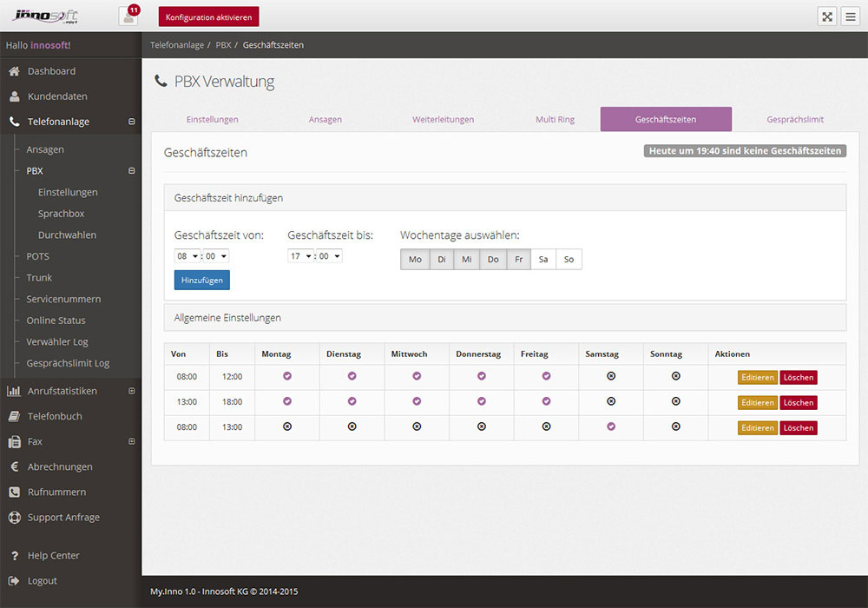Screen dimensions: 868x608
Task: Click Editieren for the 08:00–12:00 row
Action: coord(757,377)
